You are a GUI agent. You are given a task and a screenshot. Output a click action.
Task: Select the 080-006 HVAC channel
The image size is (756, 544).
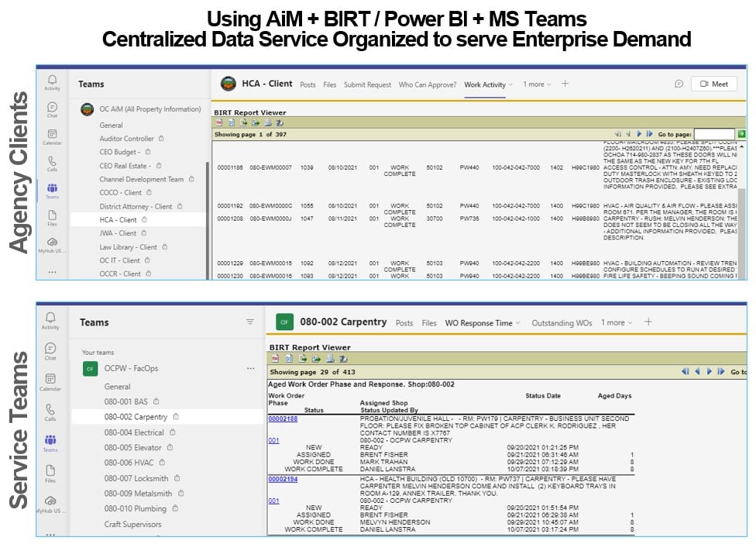[x=167, y=463]
